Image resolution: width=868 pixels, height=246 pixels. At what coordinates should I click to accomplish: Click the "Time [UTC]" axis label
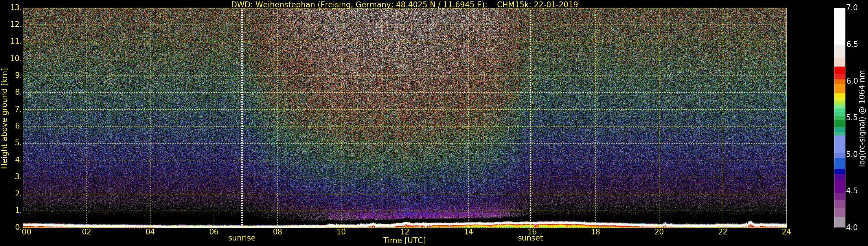404,241
